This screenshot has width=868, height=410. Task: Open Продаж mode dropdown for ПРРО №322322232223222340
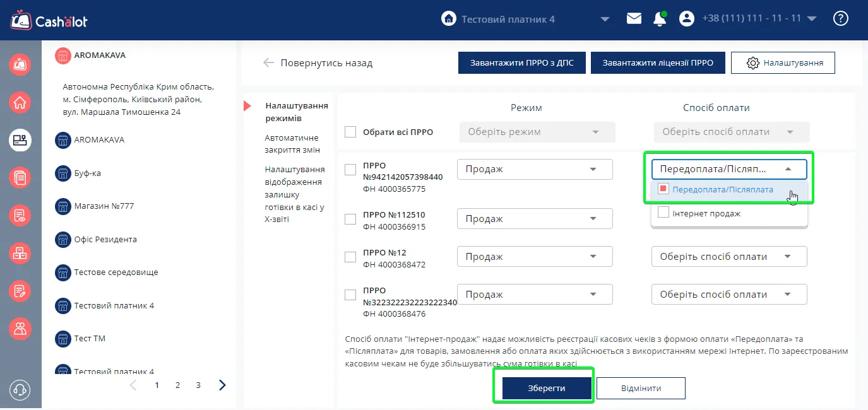pyautogui.click(x=535, y=295)
